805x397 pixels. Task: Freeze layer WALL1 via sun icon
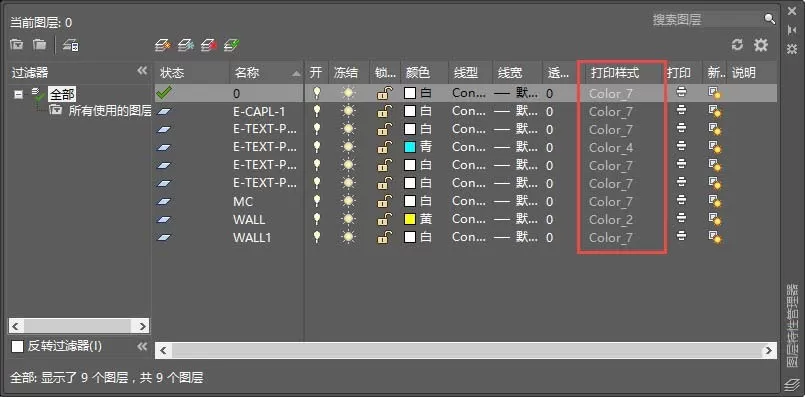coord(349,237)
